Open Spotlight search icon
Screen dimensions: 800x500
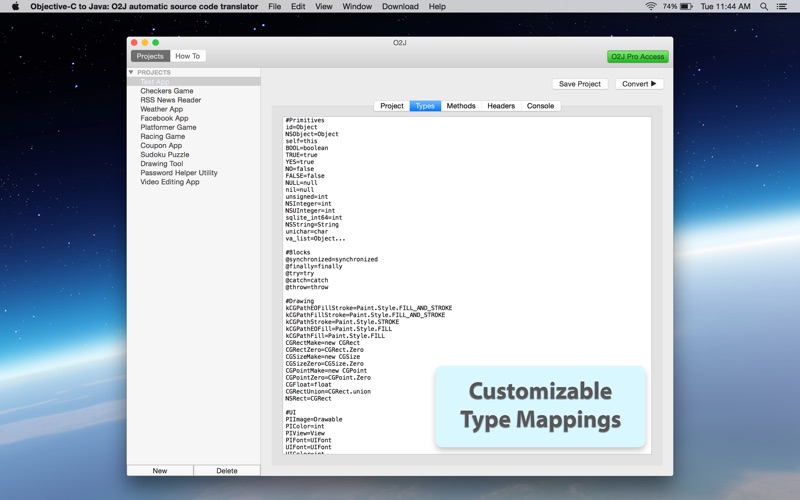point(764,6)
